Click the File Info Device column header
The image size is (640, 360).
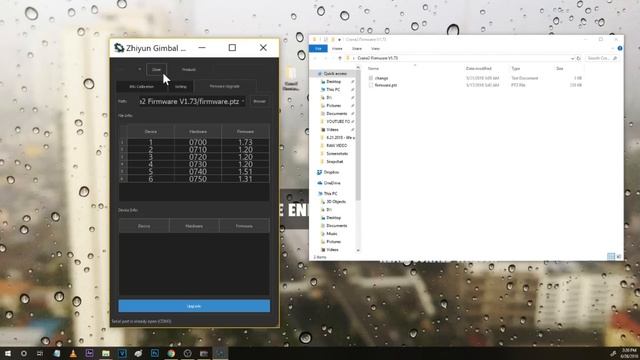[151, 131]
